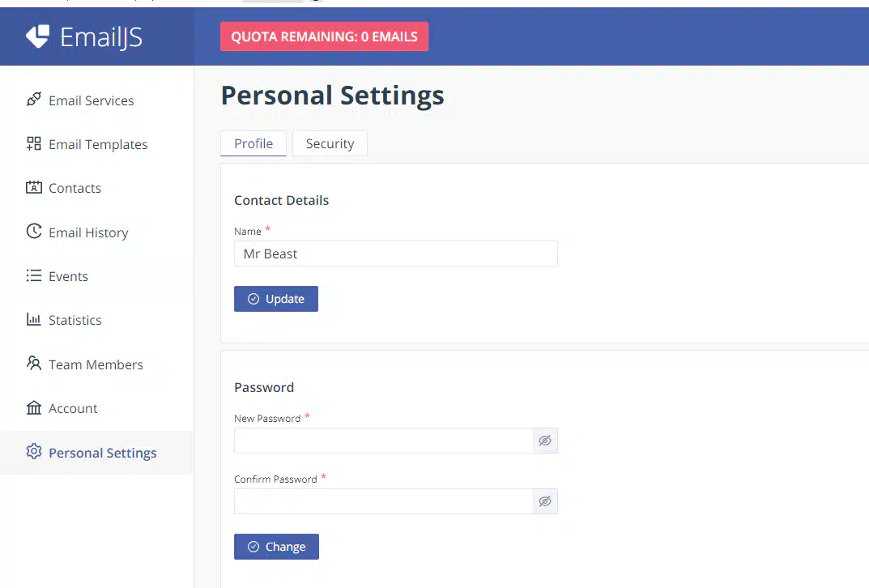Focus the Name input field
Screen dimensions: 869x588
[395, 254]
